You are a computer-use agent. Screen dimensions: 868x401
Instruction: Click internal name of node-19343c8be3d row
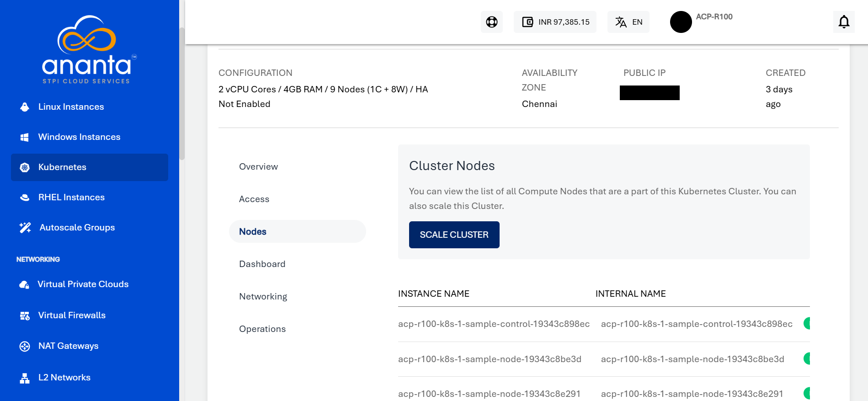point(692,359)
